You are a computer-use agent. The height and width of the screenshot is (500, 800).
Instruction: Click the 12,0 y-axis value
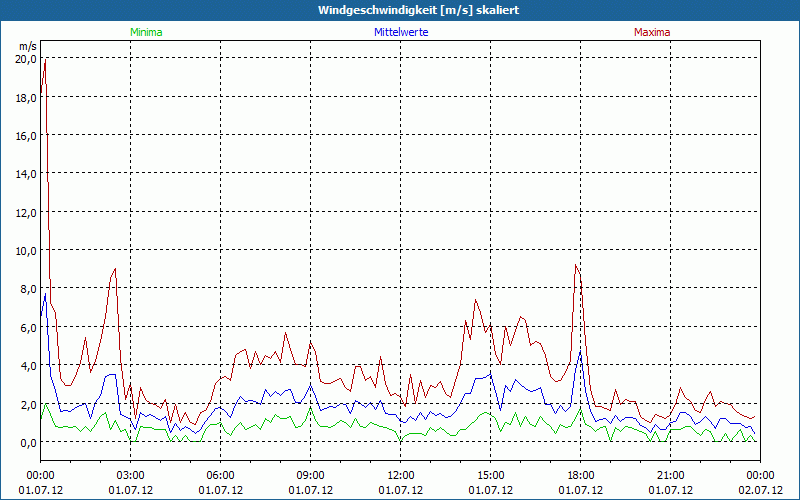pos(26,212)
